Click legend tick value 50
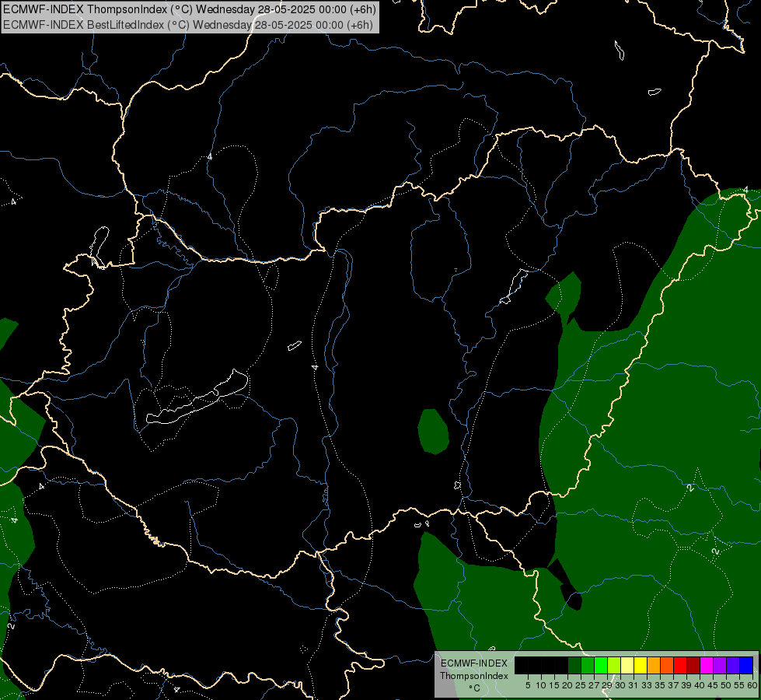The height and width of the screenshot is (700, 761). [727, 685]
